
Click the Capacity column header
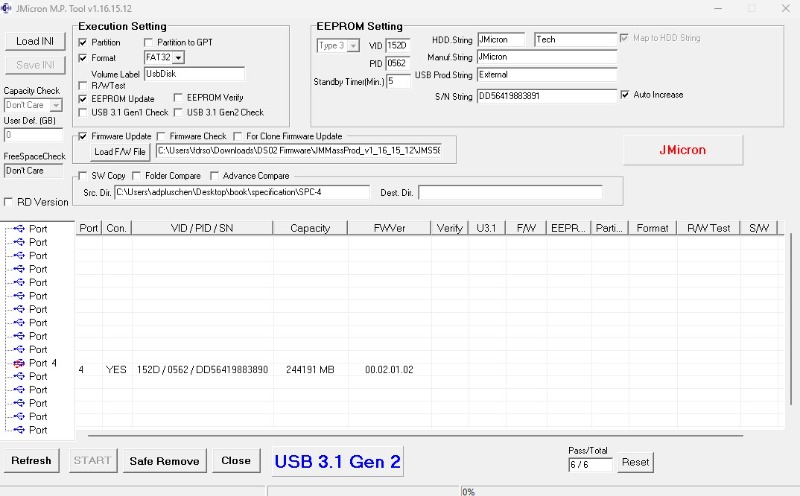[309, 228]
